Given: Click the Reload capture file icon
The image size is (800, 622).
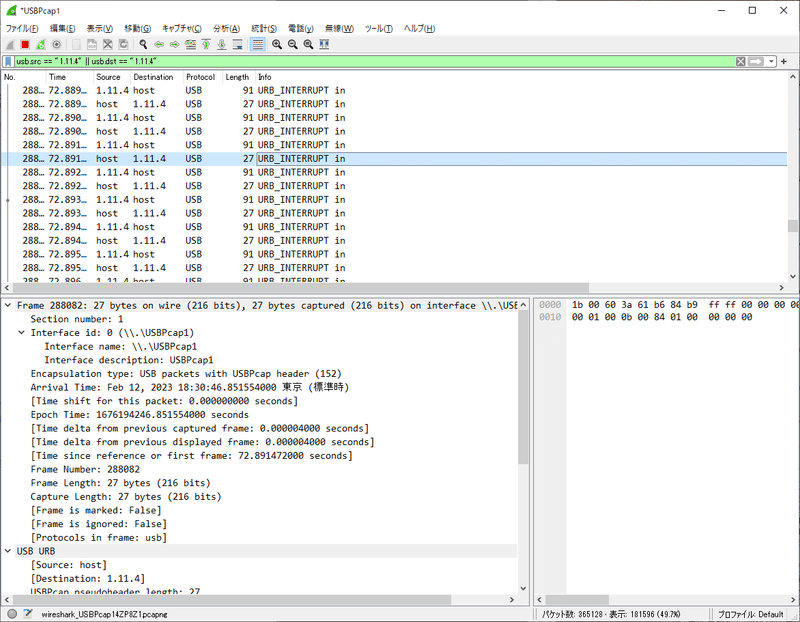Looking at the screenshot, I should point(123,45).
